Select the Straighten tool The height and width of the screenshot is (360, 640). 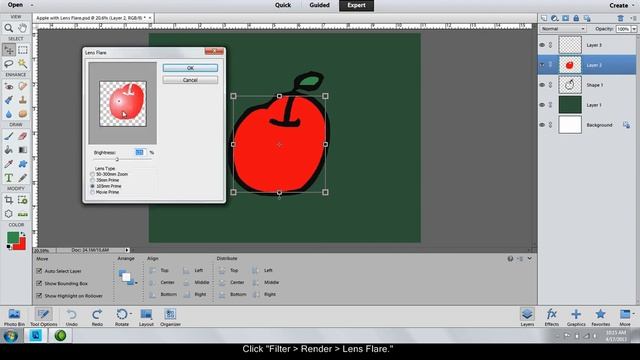(23, 214)
